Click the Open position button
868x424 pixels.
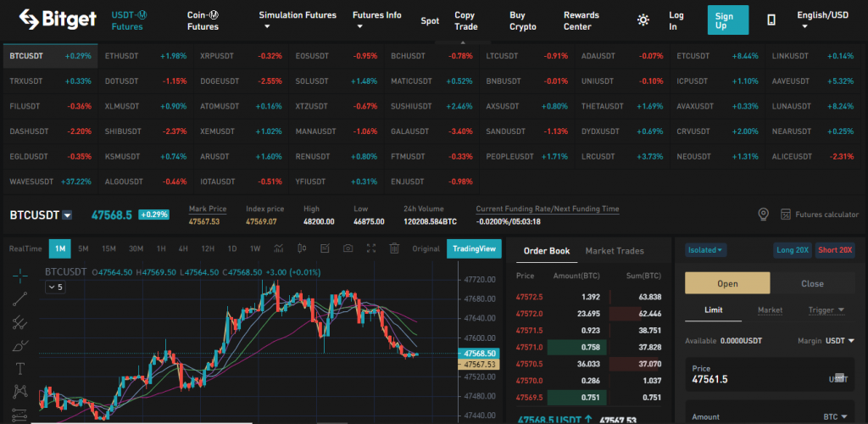click(x=727, y=283)
